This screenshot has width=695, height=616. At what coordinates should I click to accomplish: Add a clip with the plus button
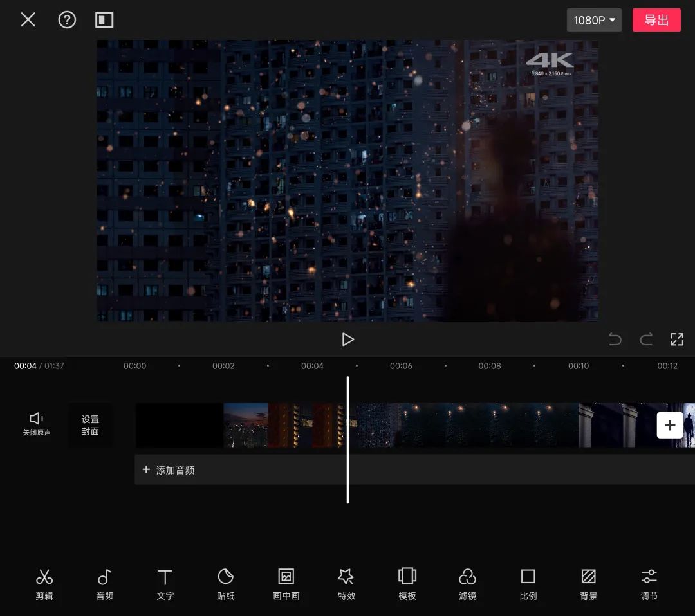[669, 425]
